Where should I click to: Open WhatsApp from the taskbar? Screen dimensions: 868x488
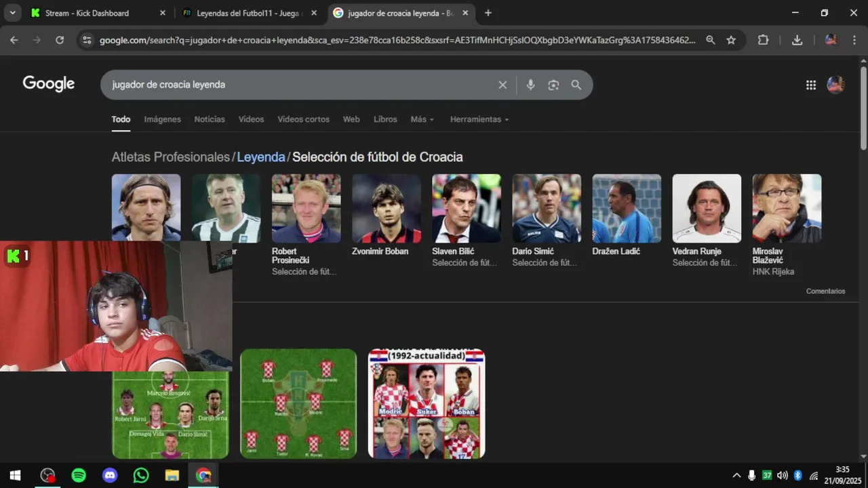pyautogui.click(x=141, y=476)
